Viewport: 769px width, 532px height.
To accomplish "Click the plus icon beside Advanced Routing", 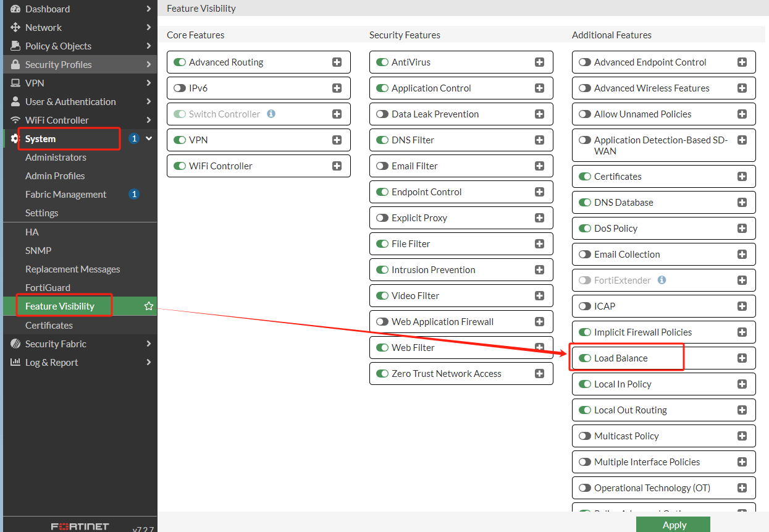I will click(337, 62).
